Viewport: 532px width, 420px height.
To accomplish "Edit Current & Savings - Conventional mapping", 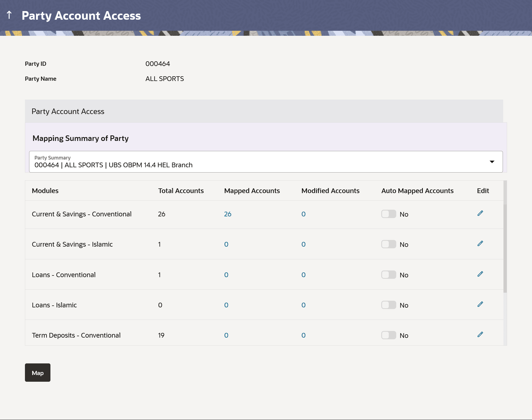I will click(x=480, y=213).
